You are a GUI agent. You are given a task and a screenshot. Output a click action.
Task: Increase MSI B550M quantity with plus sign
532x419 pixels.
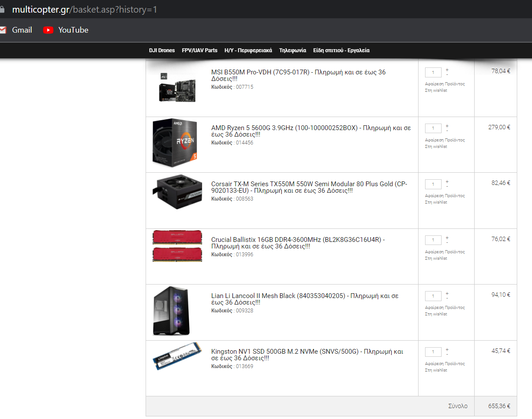pyautogui.click(x=447, y=70)
